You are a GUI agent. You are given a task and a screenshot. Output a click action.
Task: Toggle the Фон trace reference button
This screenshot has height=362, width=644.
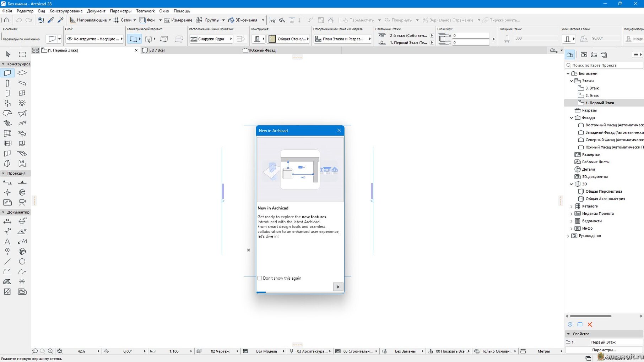click(147, 20)
